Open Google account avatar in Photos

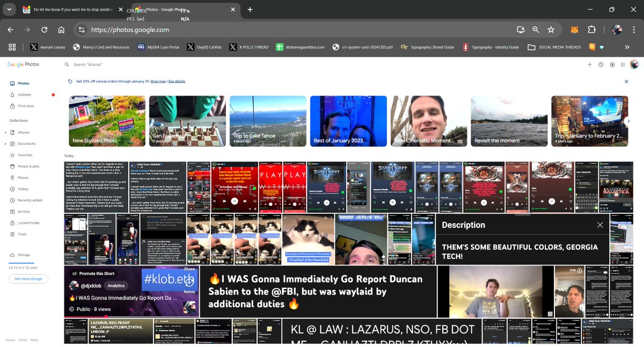pos(634,64)
